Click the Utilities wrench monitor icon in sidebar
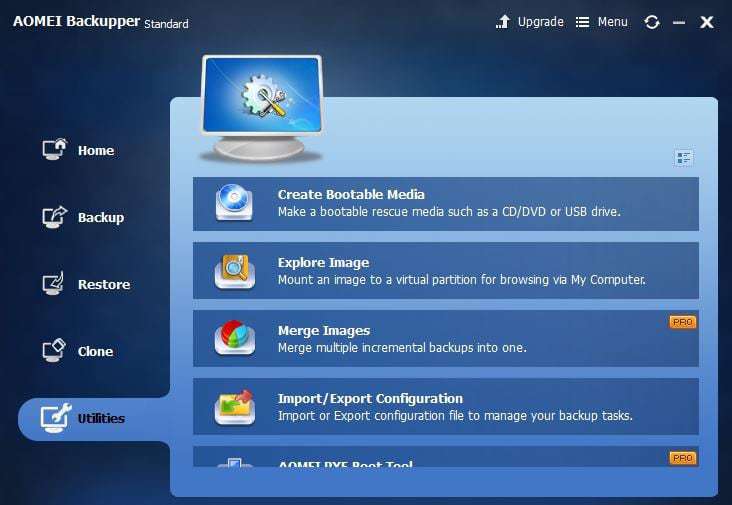 [x=54, y=418]
